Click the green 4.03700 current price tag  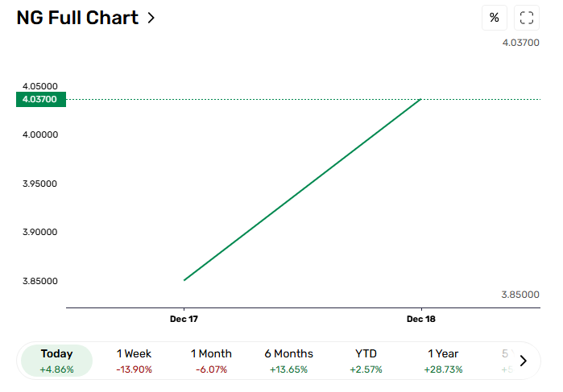[x=40, y=99]
